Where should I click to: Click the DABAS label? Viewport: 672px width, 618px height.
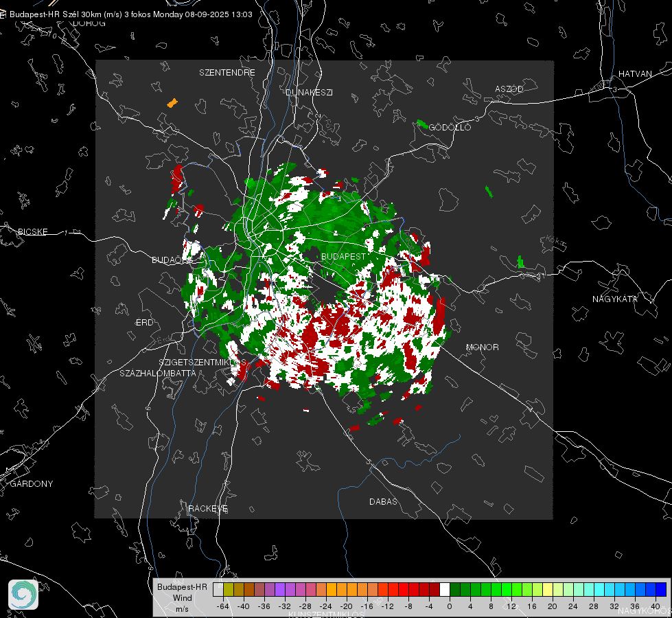[383, 501]
